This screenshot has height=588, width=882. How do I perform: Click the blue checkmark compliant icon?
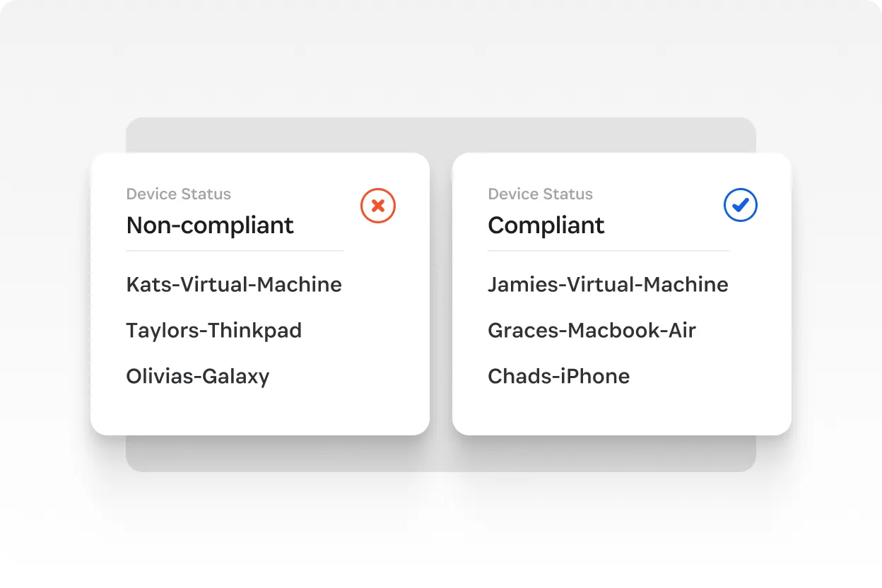pos(740,206)
